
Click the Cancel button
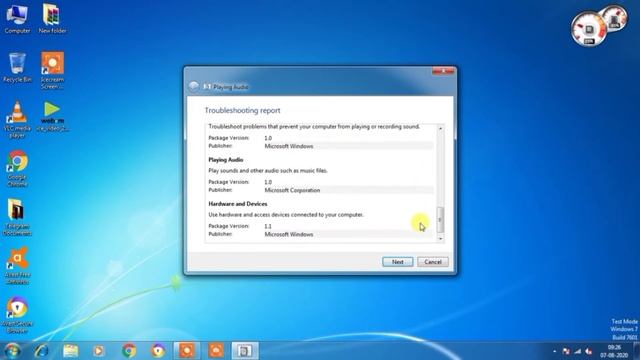point(433,262)
